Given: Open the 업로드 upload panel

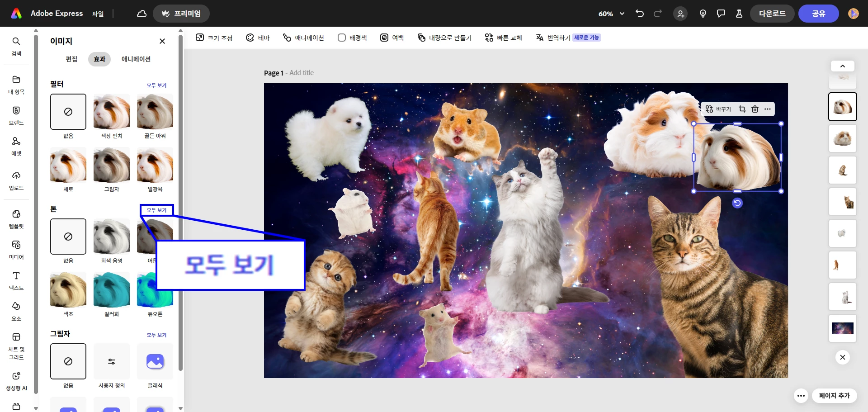Looking at the screenshot, I should click(x=16, y=180).
